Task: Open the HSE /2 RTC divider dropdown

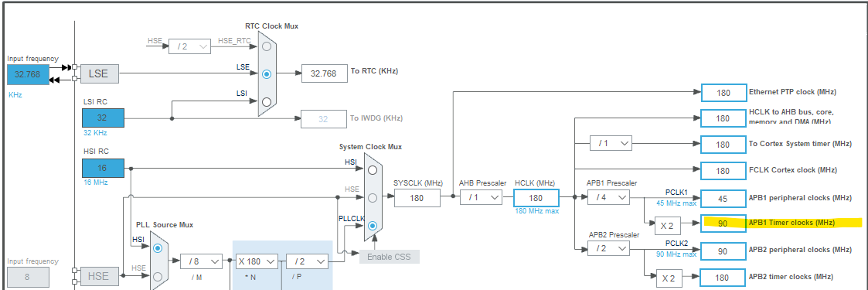Action: [190, 46]
